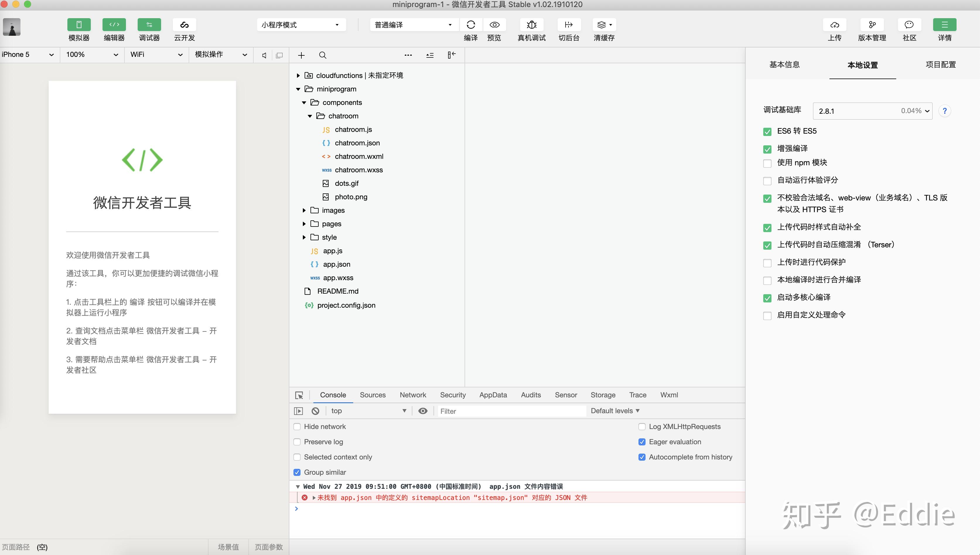Enable 自动运行体验评分 checkbox
Screen dimensions: 980x555
click(767, 181)
